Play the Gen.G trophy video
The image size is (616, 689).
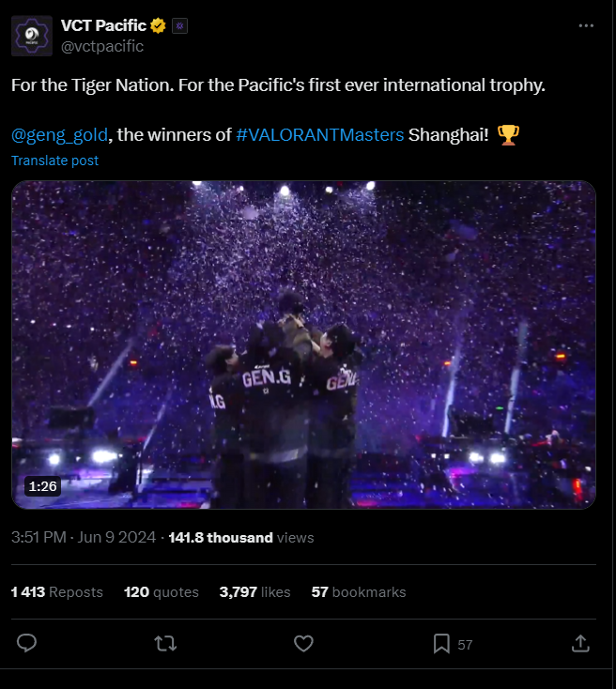click(x=303, y=344)
